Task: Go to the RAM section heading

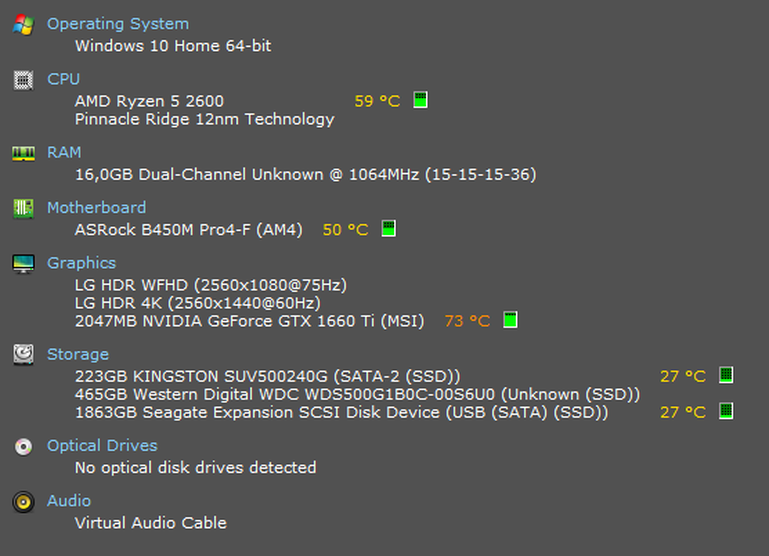Action: point(64,152)
